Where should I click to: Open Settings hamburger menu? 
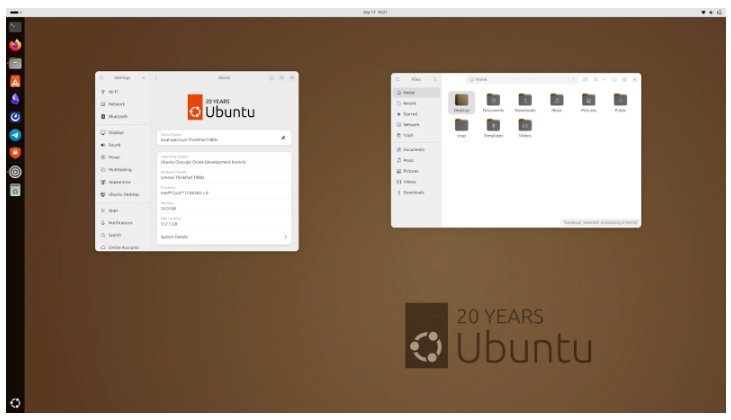(x=143, y=77)
